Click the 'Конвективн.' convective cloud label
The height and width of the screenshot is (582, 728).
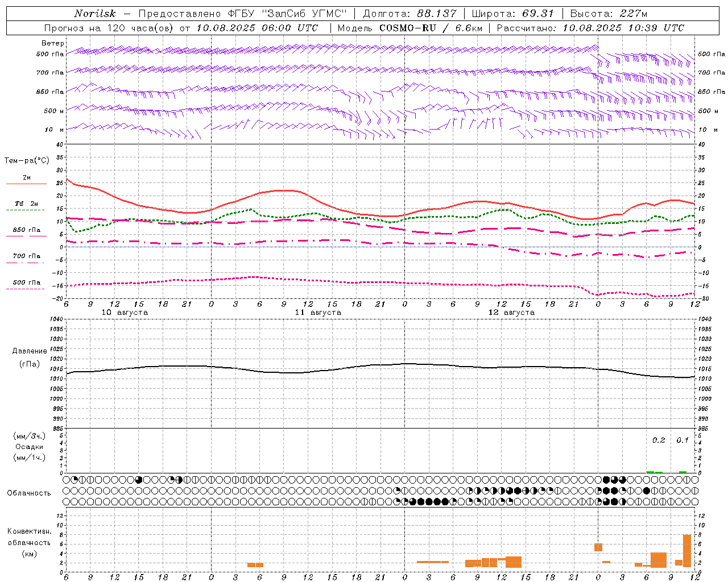[x=30, y=531]
